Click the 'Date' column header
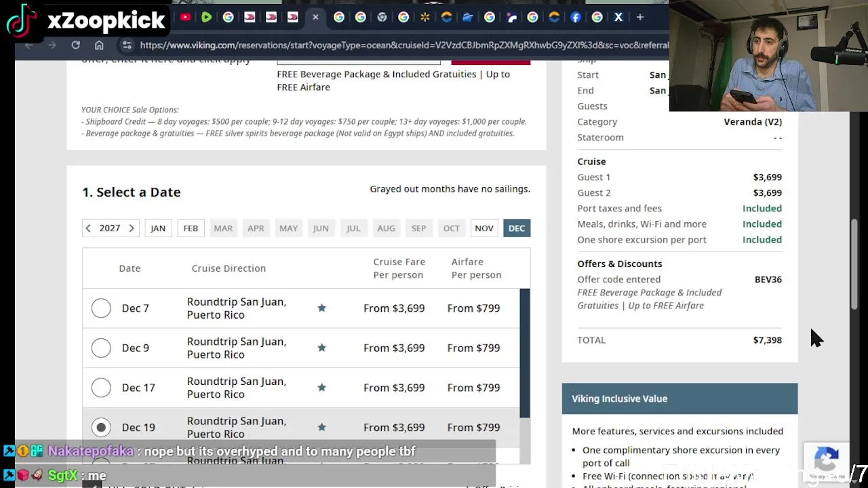Viewport: 868px width, 488px height. click(x=130, y=268)
